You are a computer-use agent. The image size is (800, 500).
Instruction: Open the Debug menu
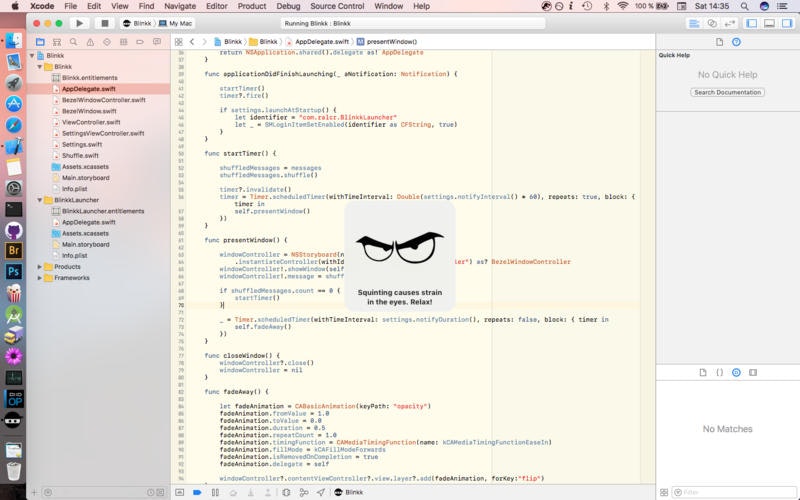(x=288, y=6)
